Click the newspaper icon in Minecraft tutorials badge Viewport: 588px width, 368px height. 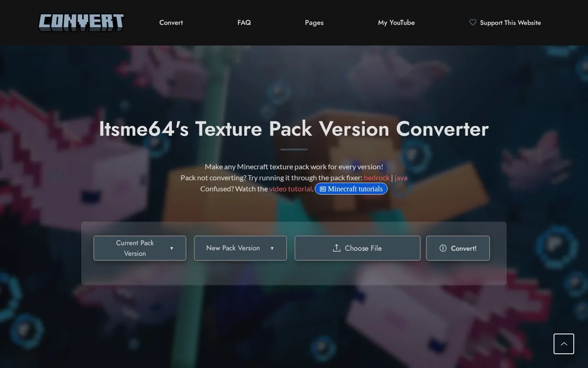[x=323, y=189]
